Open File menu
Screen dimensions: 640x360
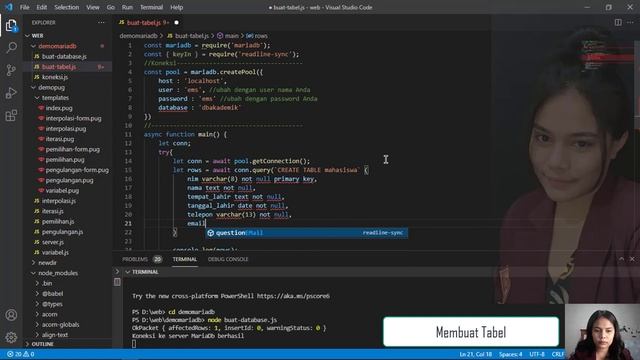[x=24, y=7]
